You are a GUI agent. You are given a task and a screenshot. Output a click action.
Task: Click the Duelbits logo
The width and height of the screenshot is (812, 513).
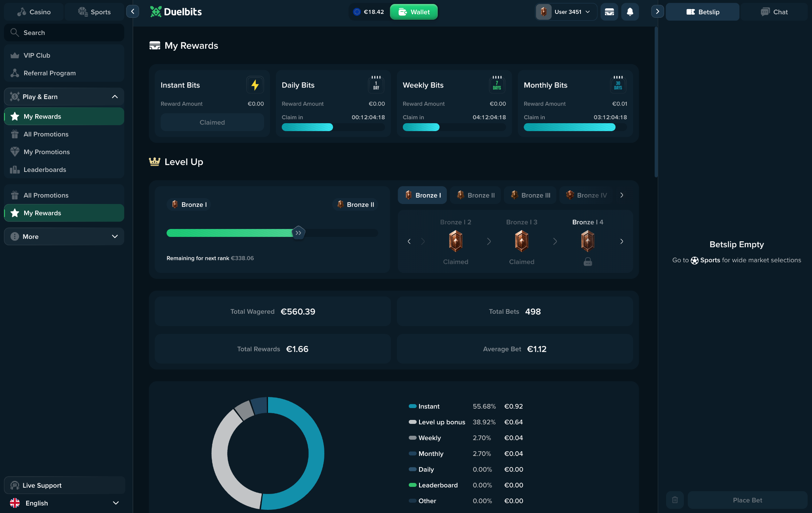[176, 12]
